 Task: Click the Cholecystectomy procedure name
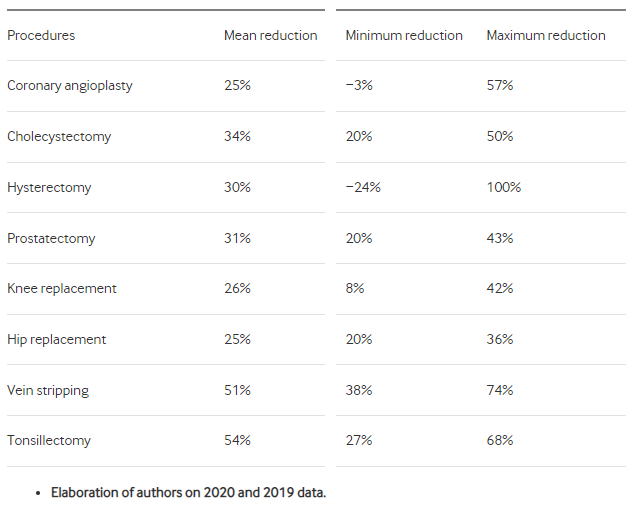pyautogui.click(x=59, y=137)
